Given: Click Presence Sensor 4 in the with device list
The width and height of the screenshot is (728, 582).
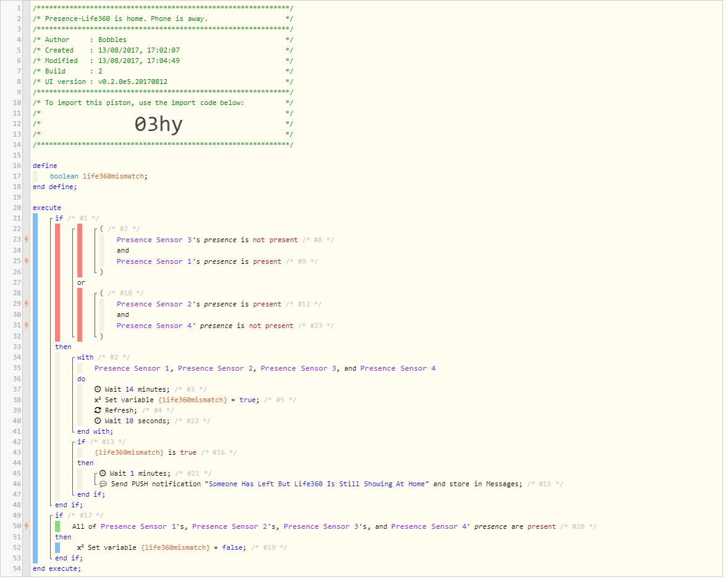Looking at the screenshot, I should tap(398, 368).
